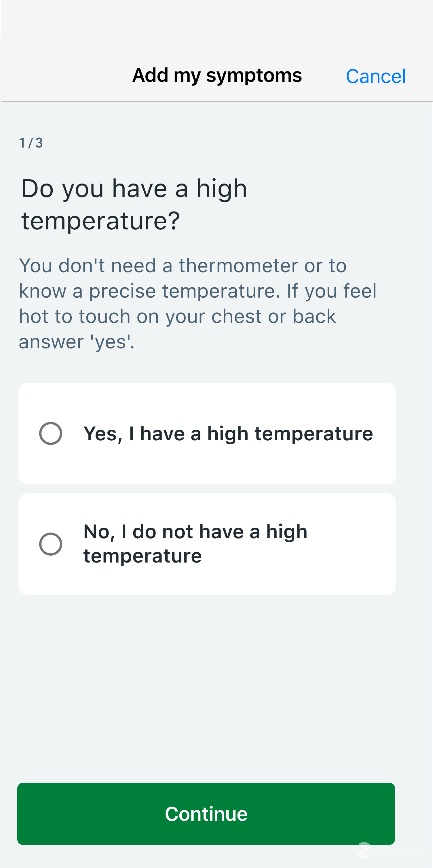Viewport: 433px width, 868px height.
Task: Tap the 'Yes, I have a high temperature' label
Action: (x=228, y=433)
